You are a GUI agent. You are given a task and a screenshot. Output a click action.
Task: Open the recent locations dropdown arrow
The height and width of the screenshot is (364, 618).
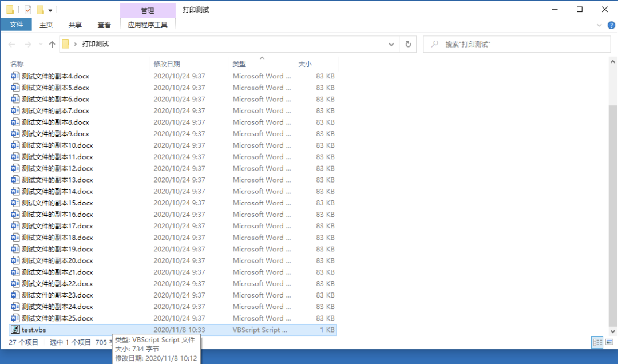[41, 44]
